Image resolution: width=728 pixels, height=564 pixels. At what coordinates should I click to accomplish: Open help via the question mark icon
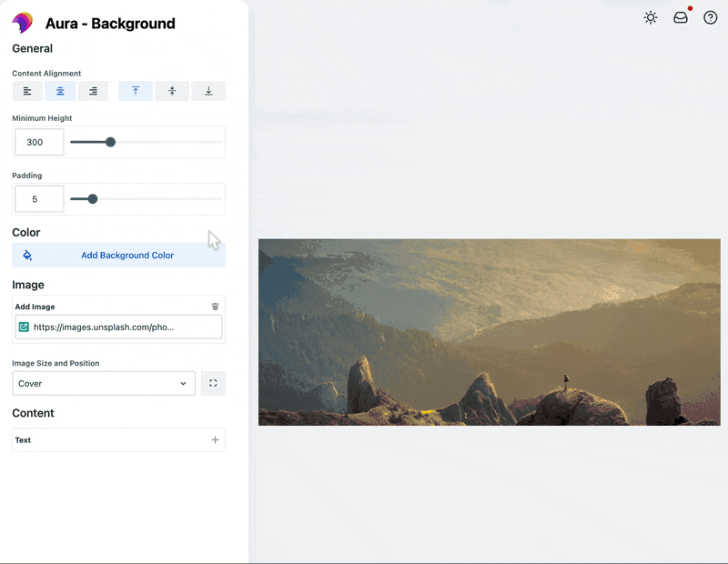pyautogui.click(x=711, y=17)
